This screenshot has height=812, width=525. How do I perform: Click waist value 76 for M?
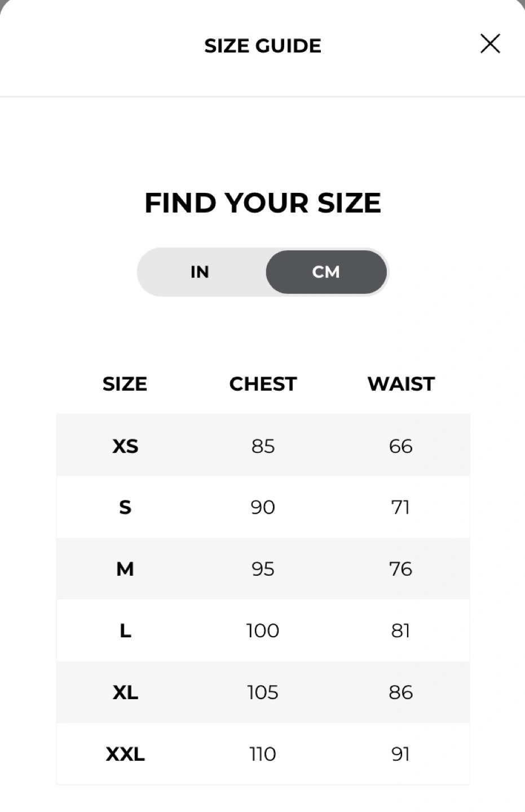[401, 569]
